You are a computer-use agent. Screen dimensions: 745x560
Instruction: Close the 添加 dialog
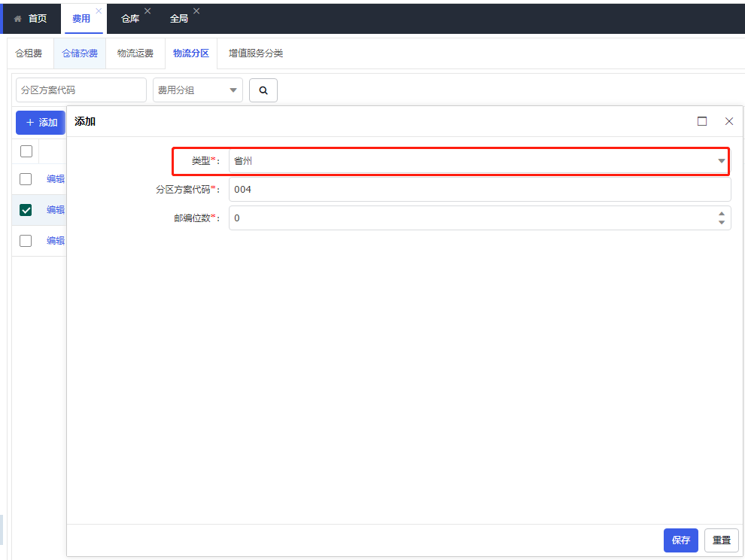(x=729, y=121)
